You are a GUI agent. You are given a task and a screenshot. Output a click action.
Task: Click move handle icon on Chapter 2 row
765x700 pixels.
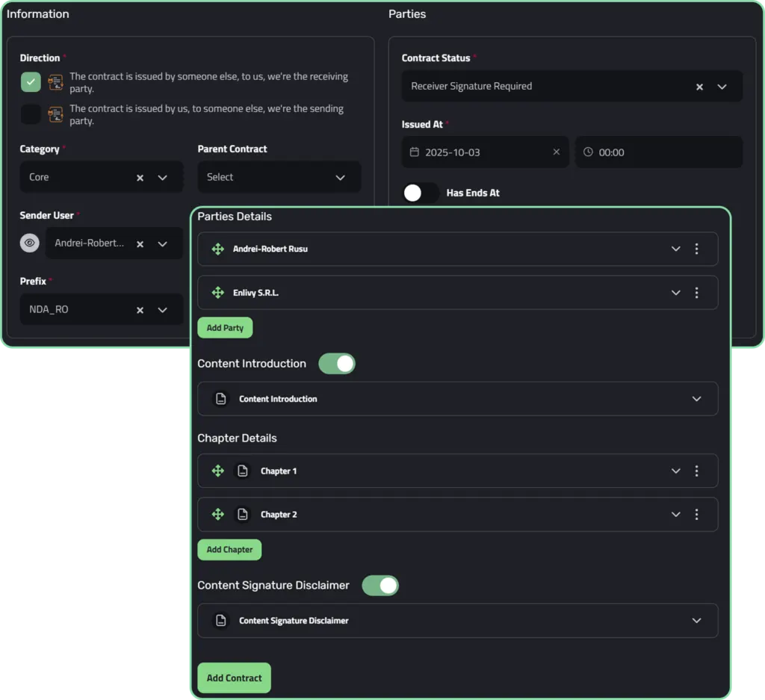(x=217, y=514)
